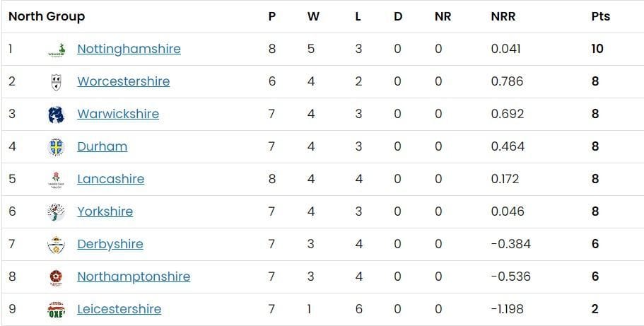This screenshot has width=644, height=326.
Task: Click the Derbyshire team crest icon
Action: pyautogui.click(x=56, y=245)
